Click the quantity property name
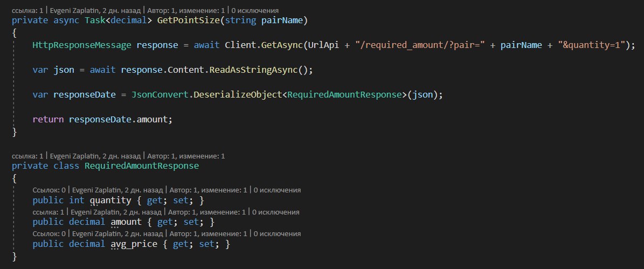This screenshot has width=644, height=269. pyautogui.click(x=110, y=201)
